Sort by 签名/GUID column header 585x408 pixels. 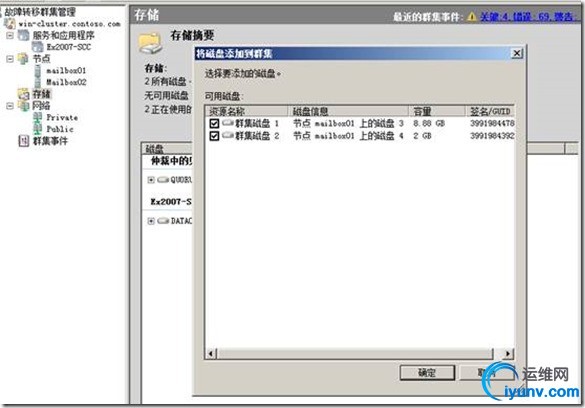tap(490, 111)
